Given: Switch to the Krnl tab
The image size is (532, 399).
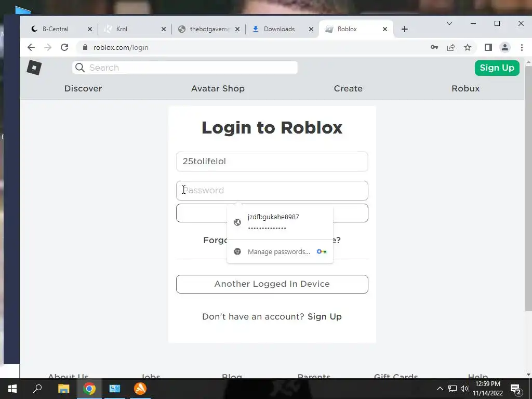Looking at the screenshot, I should click(x=122, y=29).
